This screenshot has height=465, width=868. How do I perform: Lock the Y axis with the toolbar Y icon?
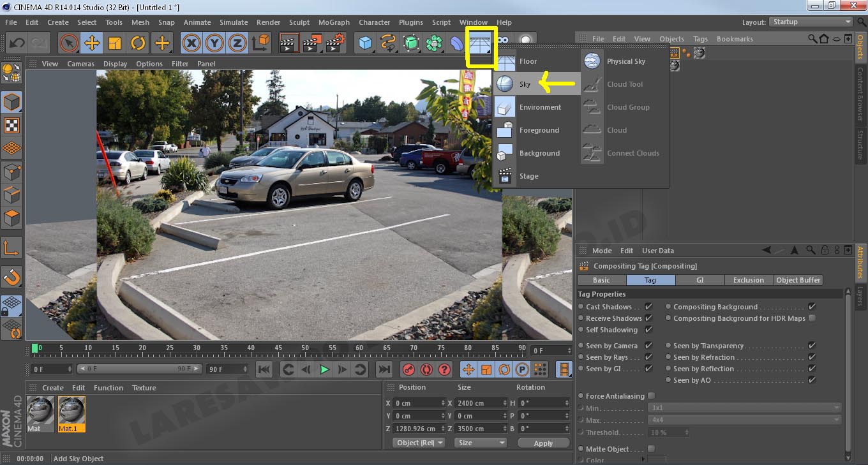[x=215, y=42]
